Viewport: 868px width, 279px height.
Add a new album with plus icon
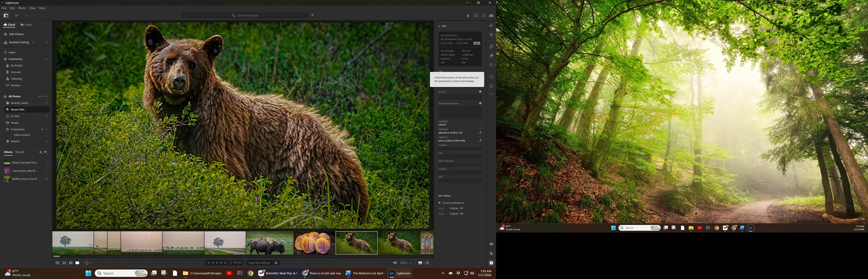(40, 152)
